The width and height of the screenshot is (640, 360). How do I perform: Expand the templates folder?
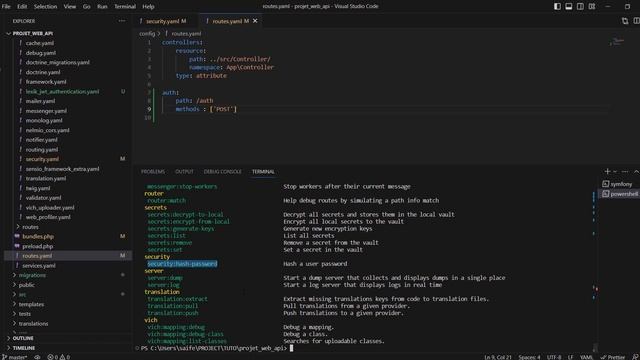[31, 304]
